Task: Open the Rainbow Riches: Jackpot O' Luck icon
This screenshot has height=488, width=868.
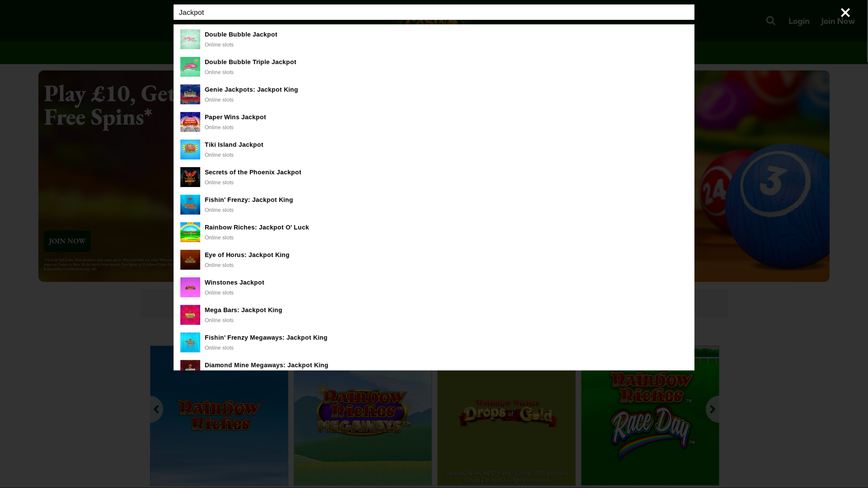Action: 190,232
